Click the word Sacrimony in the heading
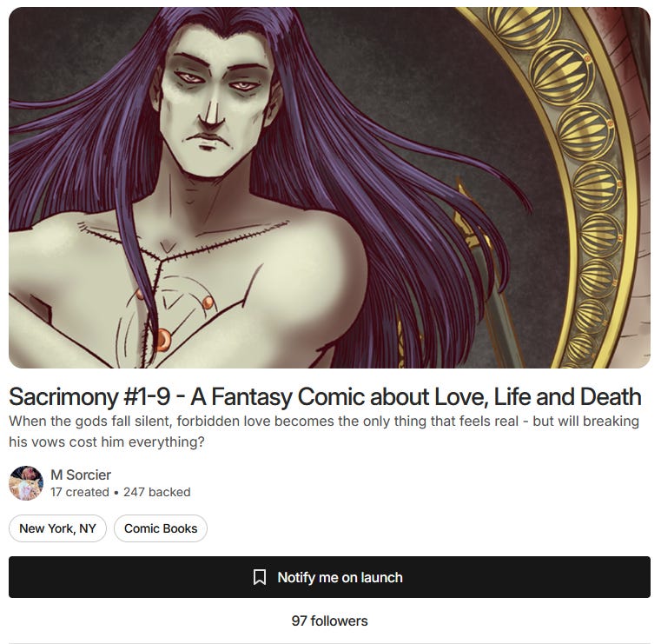 [x=63, y=397]
